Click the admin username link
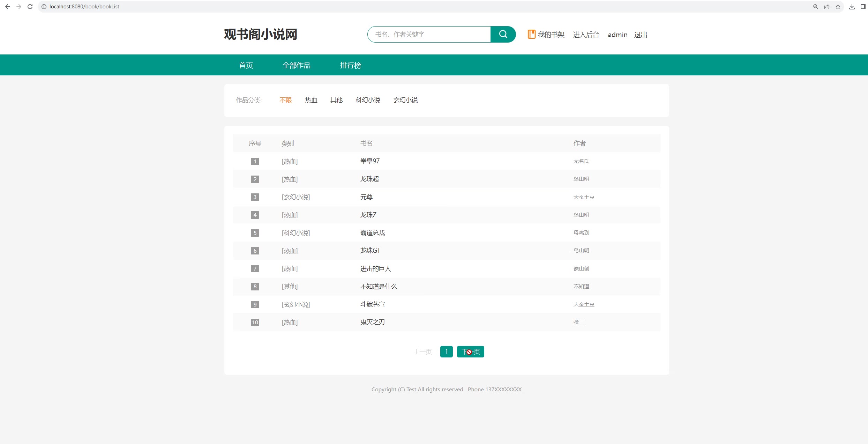 (x=618, y=35)
